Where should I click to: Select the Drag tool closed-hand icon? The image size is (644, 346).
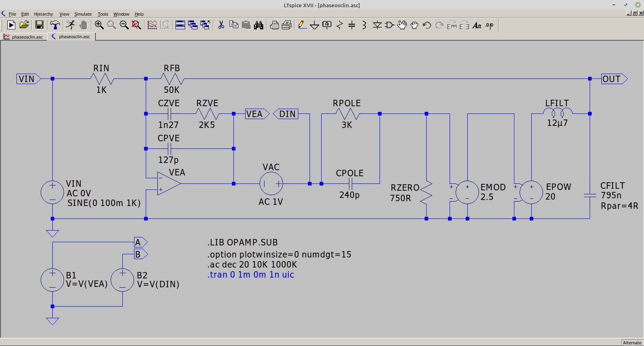(414, 25)
